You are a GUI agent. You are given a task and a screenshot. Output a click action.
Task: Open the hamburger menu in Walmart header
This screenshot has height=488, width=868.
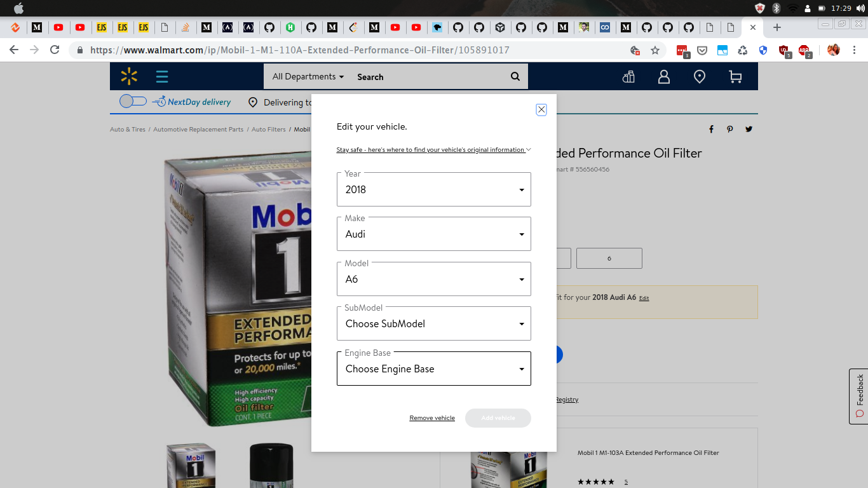pyautogui.click(x=162, y=77)
